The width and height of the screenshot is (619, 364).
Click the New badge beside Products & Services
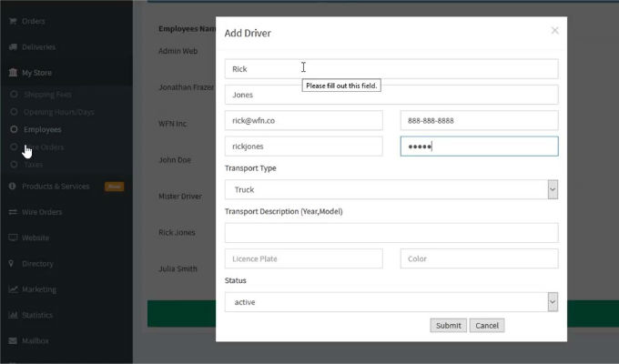(x=114, y=187)
